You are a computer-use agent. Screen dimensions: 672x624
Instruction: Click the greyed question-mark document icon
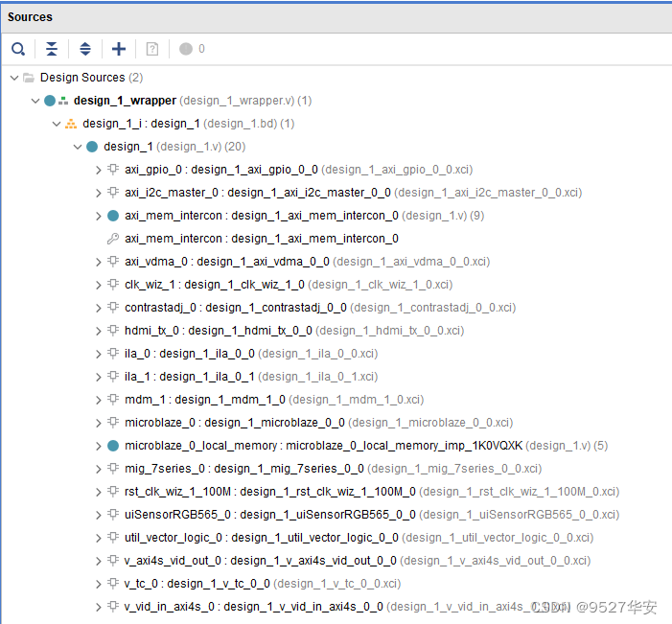(152, 49)
